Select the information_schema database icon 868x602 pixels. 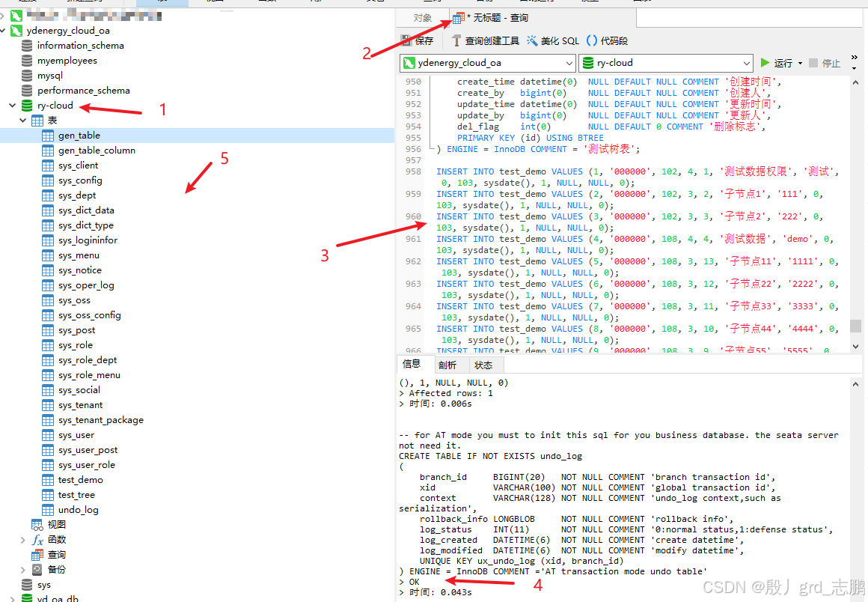(27, 46)
